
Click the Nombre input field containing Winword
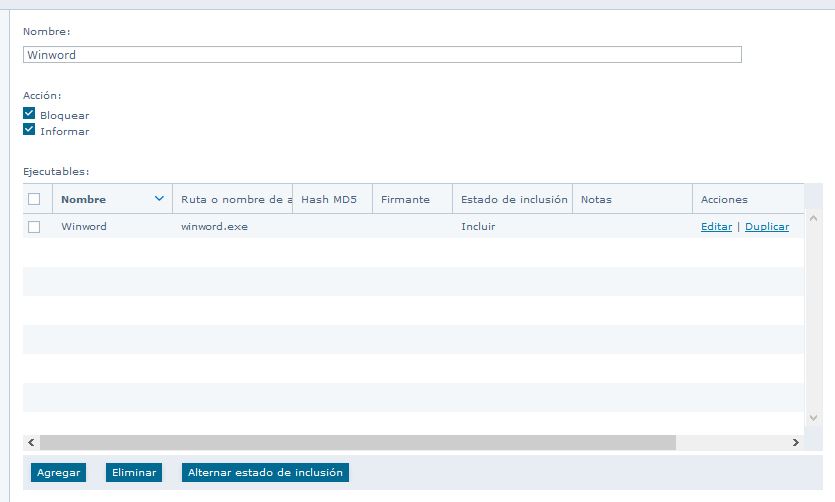click(x=382, y=54)
